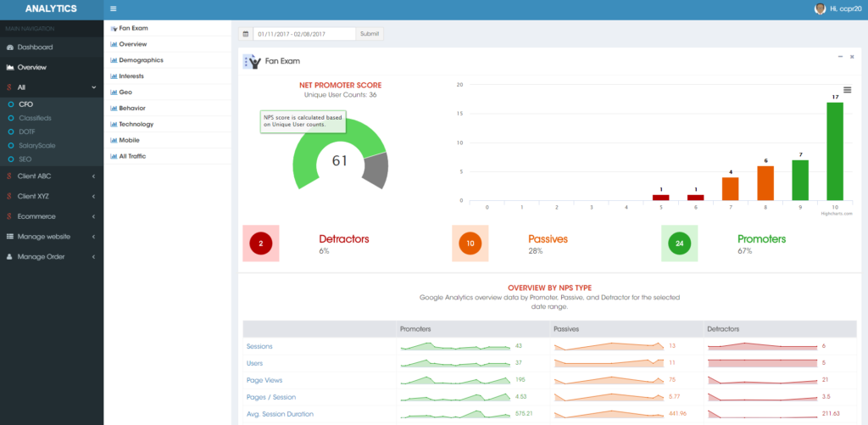Click the icon beside Client ABC
The image size is (868, 425).
(9, 176)
